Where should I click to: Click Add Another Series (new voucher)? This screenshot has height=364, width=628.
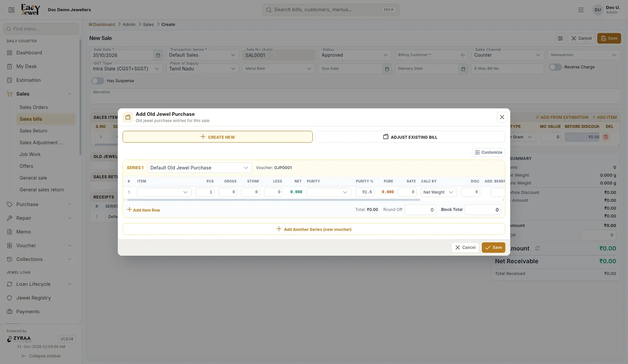click(314, 229)
